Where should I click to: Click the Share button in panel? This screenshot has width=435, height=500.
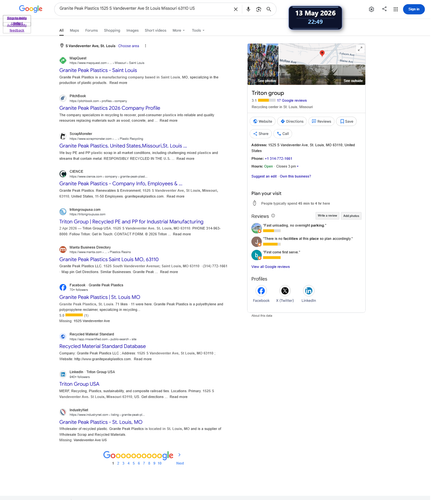[x=261, y=134]
